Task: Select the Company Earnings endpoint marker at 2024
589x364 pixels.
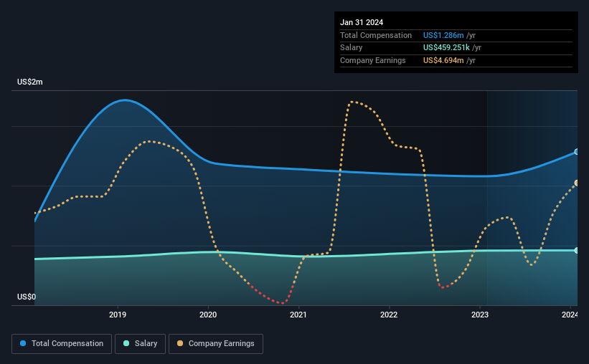Action: 577,183
